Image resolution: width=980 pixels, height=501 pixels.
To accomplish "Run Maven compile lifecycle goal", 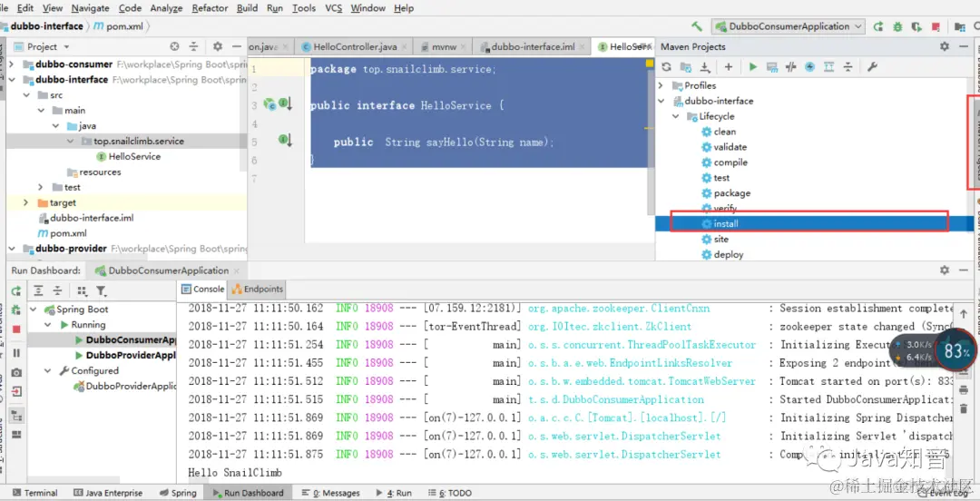I will click(724, 162).
